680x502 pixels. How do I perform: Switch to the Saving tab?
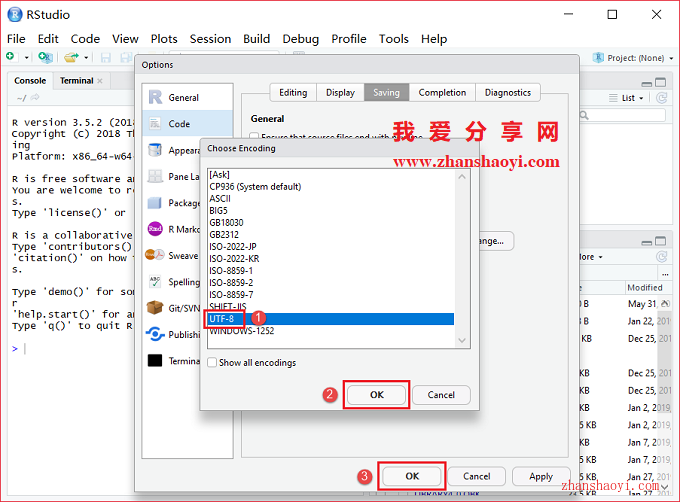pyautogui.click(x=386, y=92)
